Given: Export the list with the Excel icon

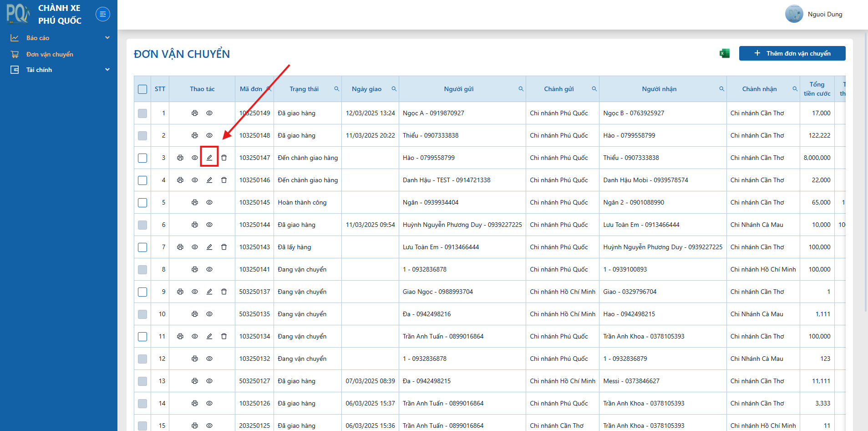Looking at the screenshot, I should click(x=725, y=53).
